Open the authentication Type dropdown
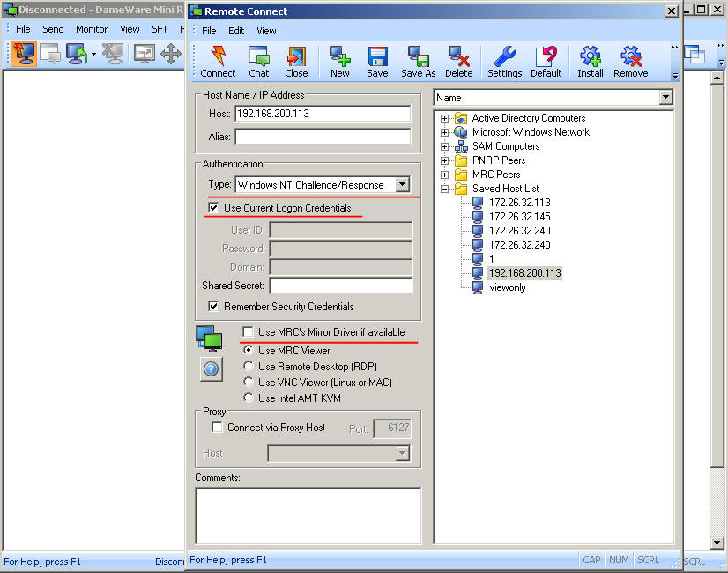The height and width of the screenshot is (573, 728). click(x=403, y=185)
